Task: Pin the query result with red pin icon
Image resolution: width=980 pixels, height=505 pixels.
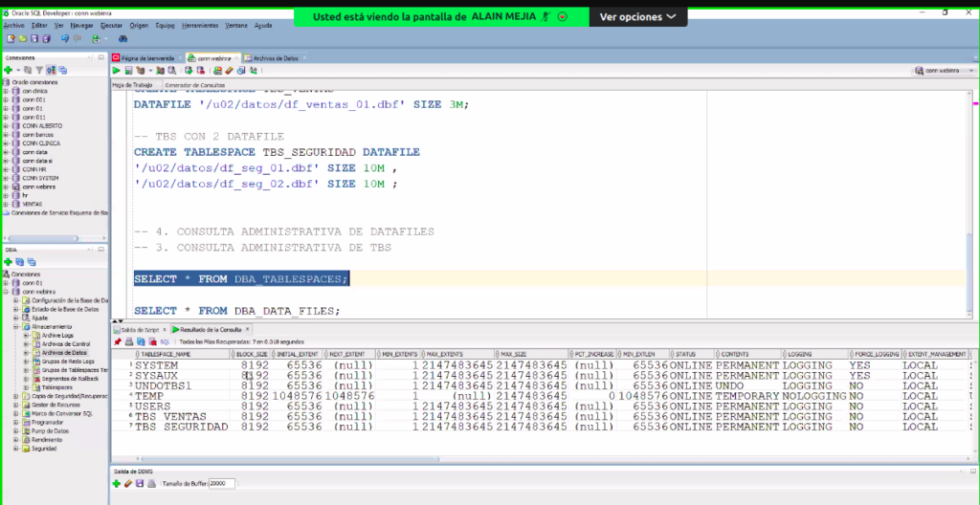Action: coord(117,340)
